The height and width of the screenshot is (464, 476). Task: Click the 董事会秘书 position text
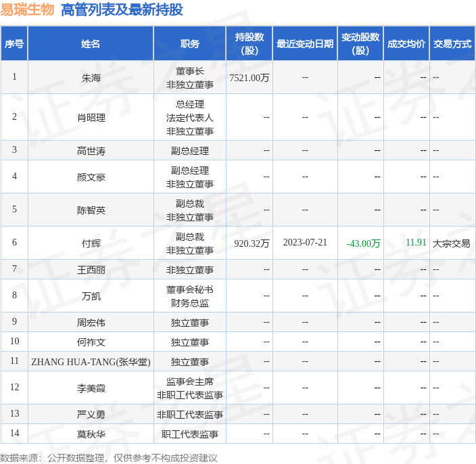pos(190,289)
